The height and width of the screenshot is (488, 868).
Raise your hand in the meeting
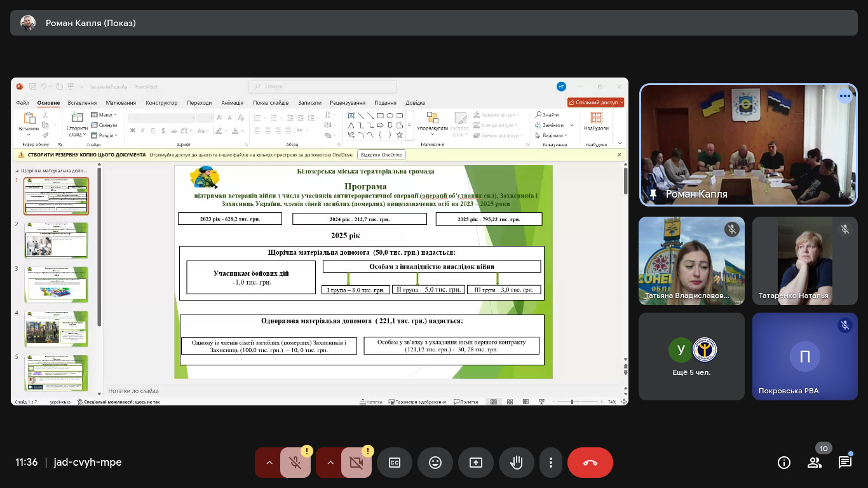(517, 463)
